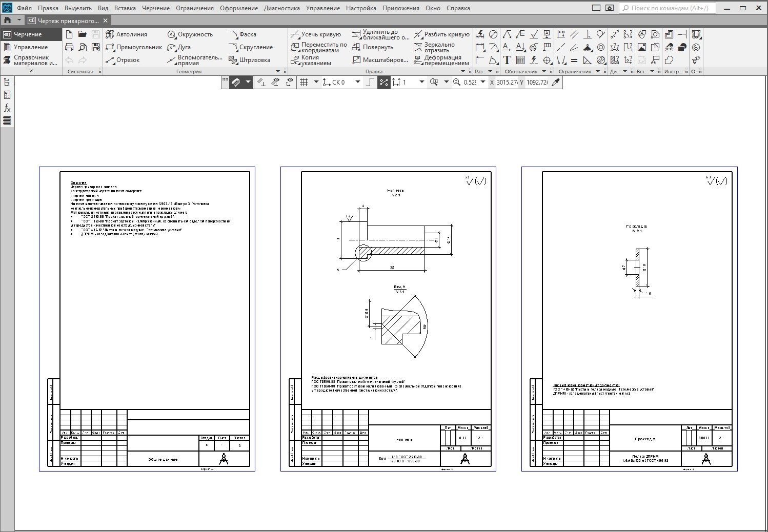
Task: Click the eyedropper icon beside Y coordinate
Action: [x=556, y=82]
